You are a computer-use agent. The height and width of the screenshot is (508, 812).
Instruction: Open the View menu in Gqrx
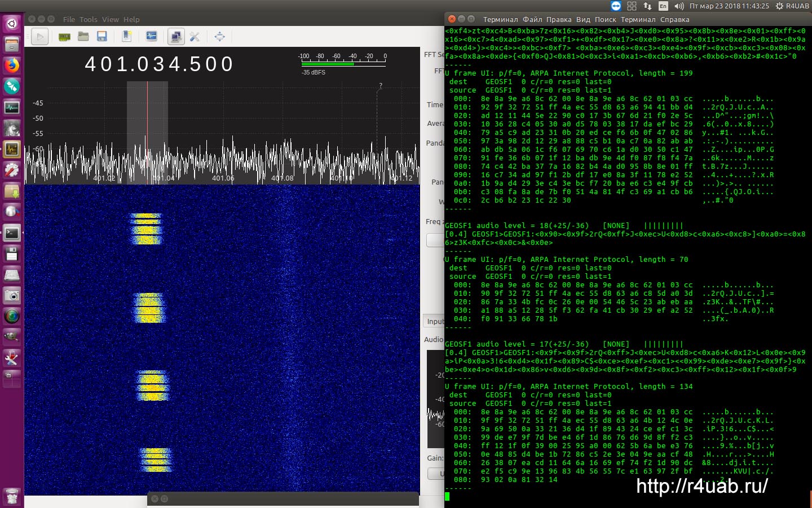[x=111, y=19]
